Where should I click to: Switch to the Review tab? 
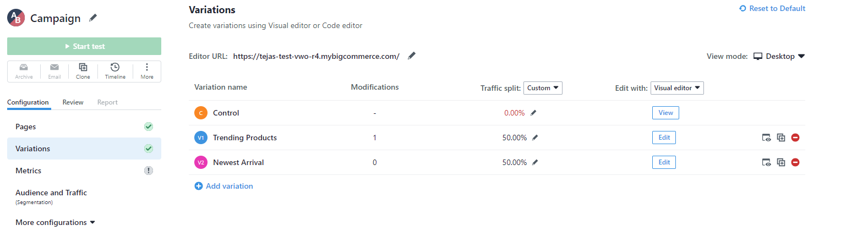click(x=73, y=102)
